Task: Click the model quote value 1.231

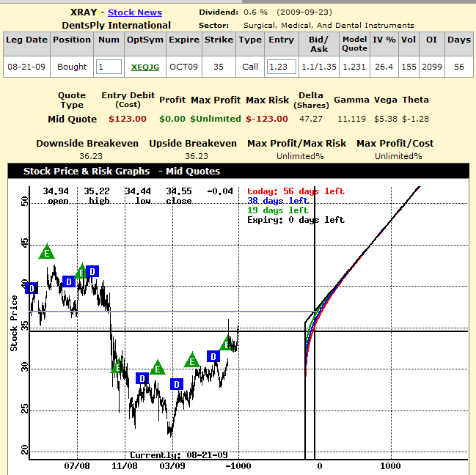Action: pos(354,67)
